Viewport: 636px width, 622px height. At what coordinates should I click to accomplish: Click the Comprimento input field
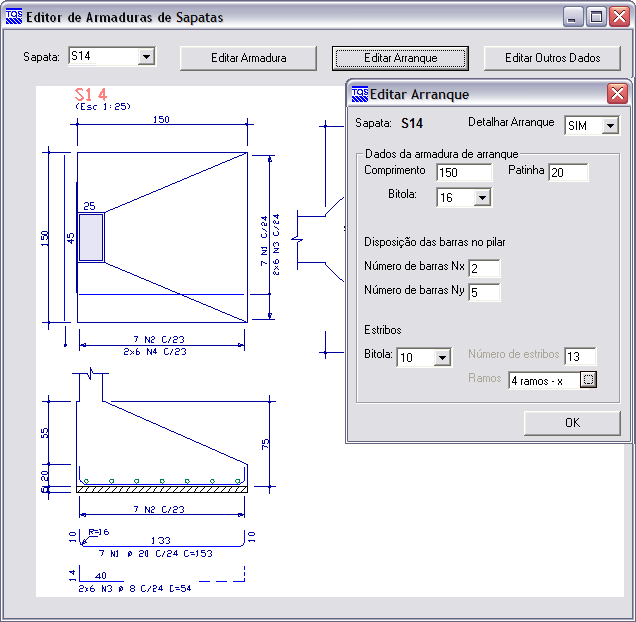pos(465,173)
